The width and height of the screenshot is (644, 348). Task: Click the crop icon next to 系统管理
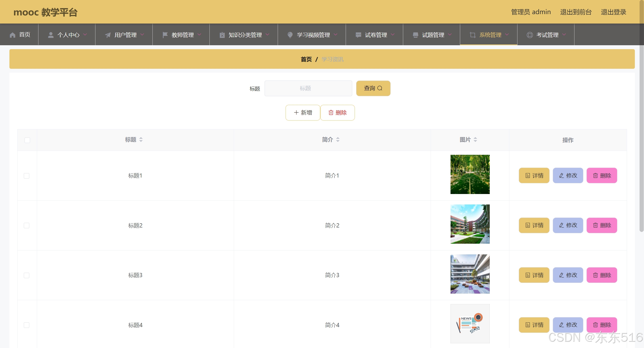pyautogui.click(x=472, y=35)
